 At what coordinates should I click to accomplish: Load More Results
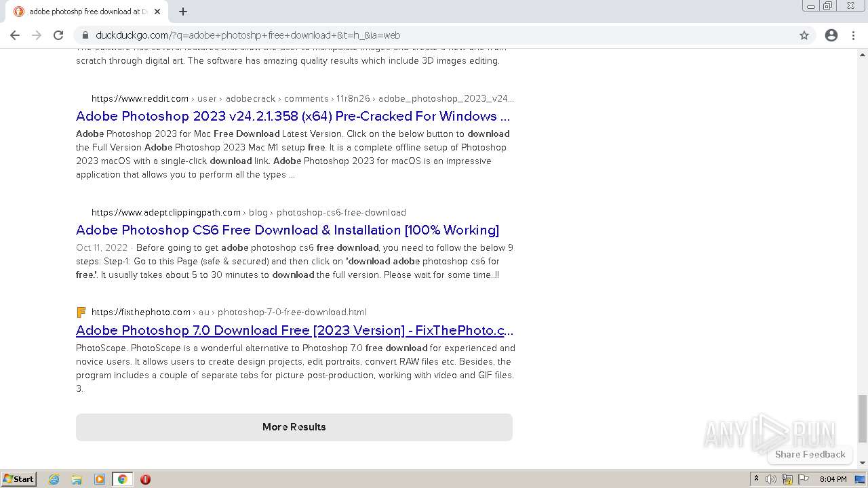click(x=294, y=427)
